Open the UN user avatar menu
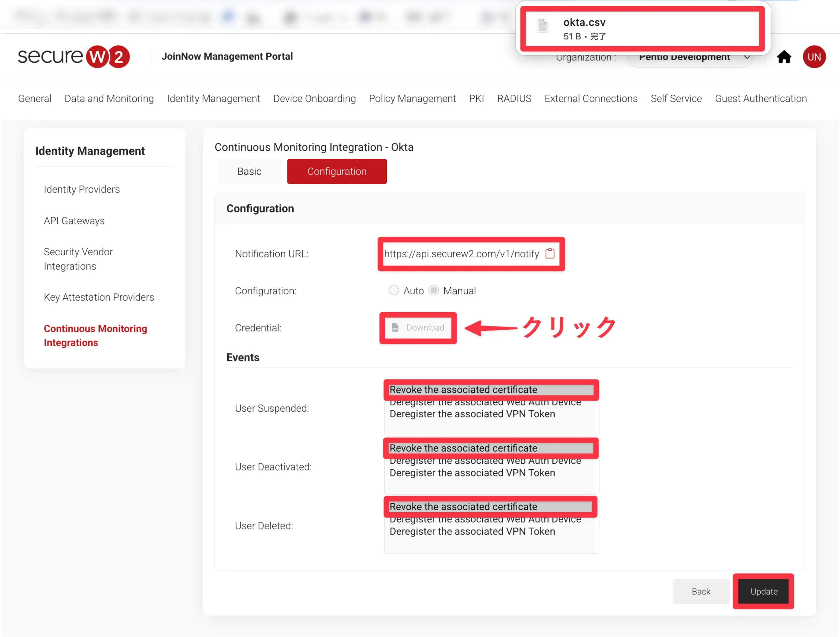This screenshot has width=840, height=637. (x=814, y=57)
